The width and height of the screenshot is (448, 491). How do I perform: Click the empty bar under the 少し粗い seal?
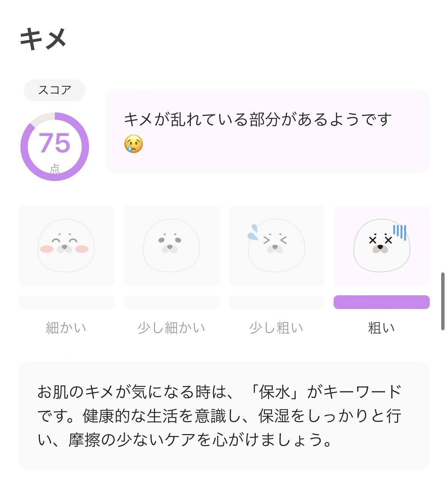[276, 302]
